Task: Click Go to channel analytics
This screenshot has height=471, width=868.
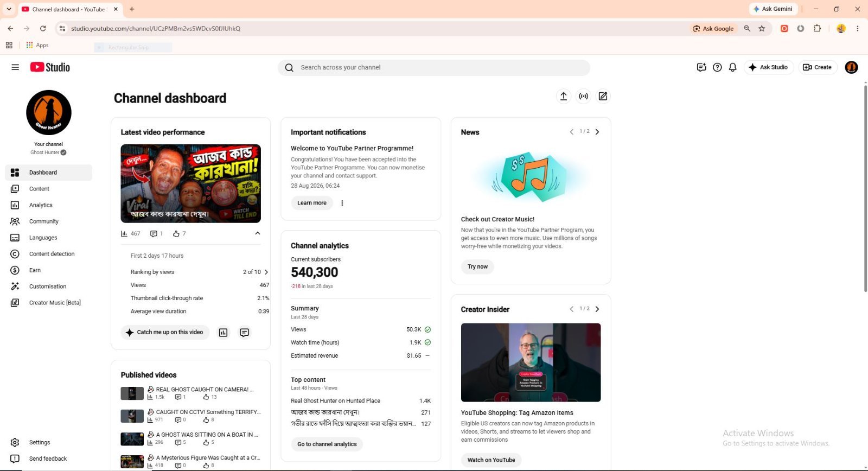Action: point(327,444)
